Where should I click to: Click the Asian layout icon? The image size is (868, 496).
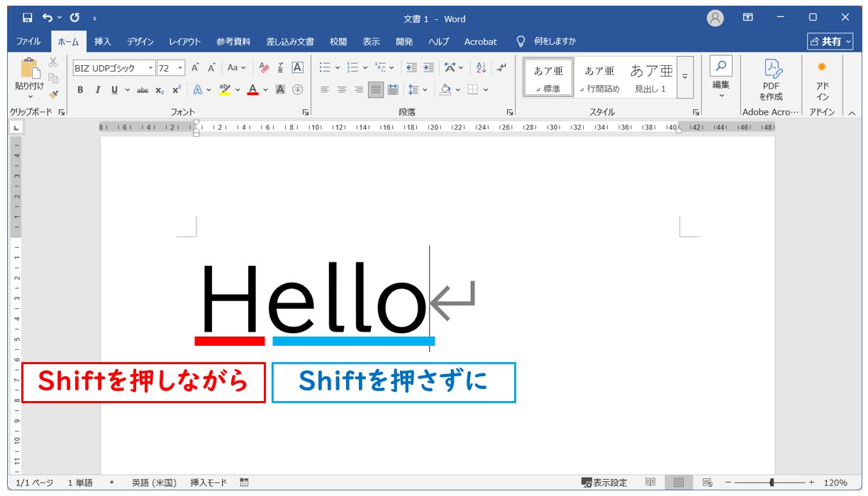(450, 68)
